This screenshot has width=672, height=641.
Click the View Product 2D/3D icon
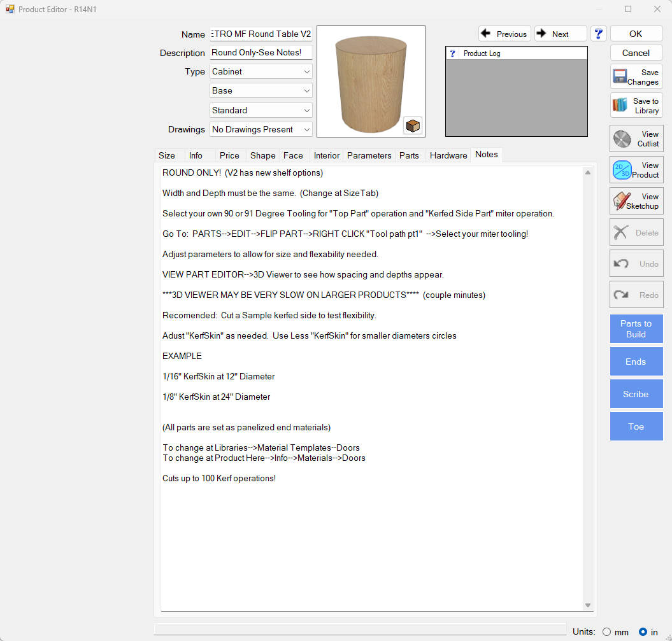tap(621, 170)
